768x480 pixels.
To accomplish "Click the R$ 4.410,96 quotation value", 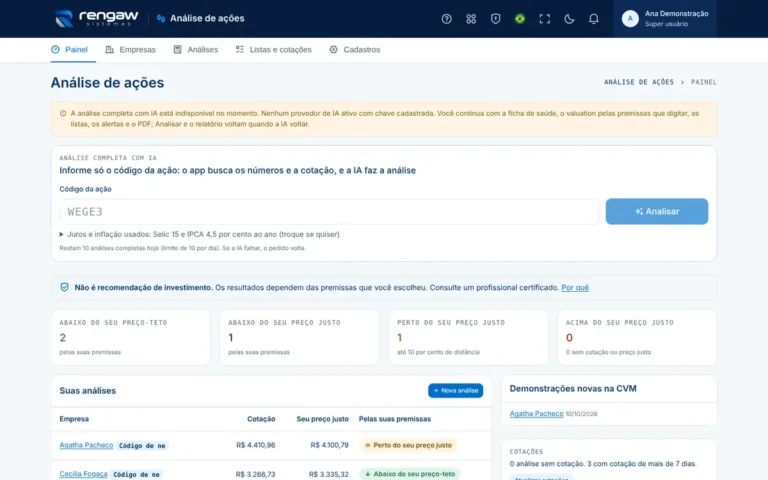I will tap(256, 445).
